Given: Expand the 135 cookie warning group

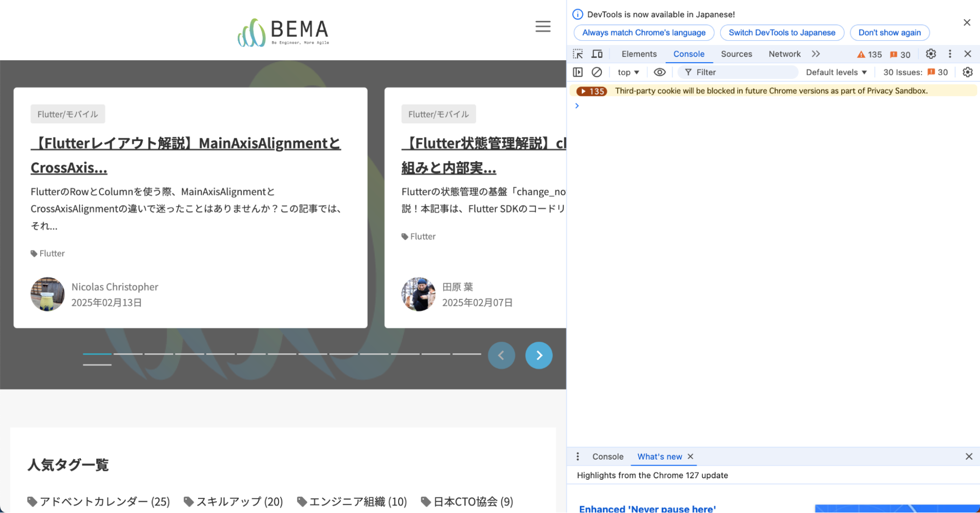Looking at the screenshot, I should [583, 91].
